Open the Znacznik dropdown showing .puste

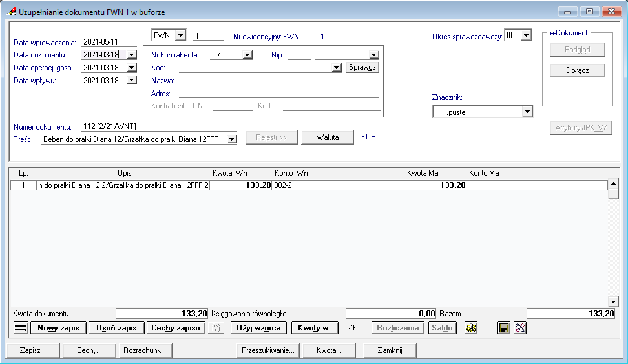coord(527,112)
